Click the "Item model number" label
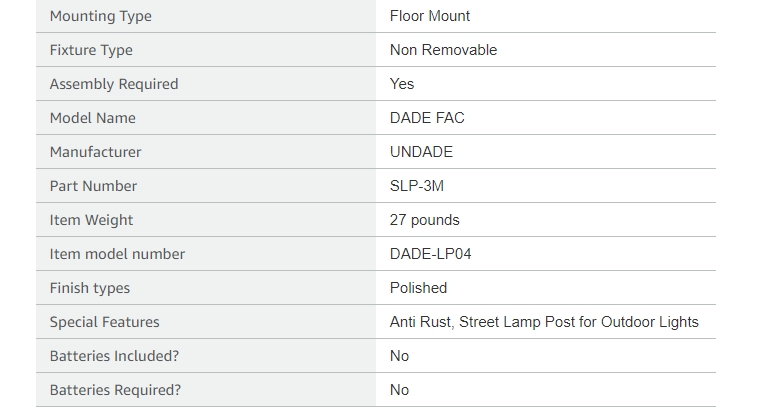The height and width of the screenshot is (413, 758). pyautogui.click(x=117, y=254)
